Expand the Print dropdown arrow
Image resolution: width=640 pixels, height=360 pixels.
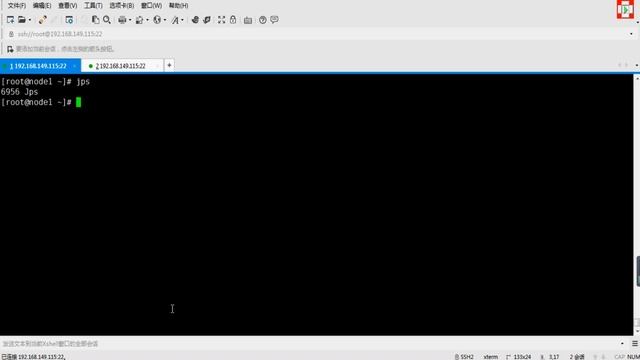[x=130, y=20]
